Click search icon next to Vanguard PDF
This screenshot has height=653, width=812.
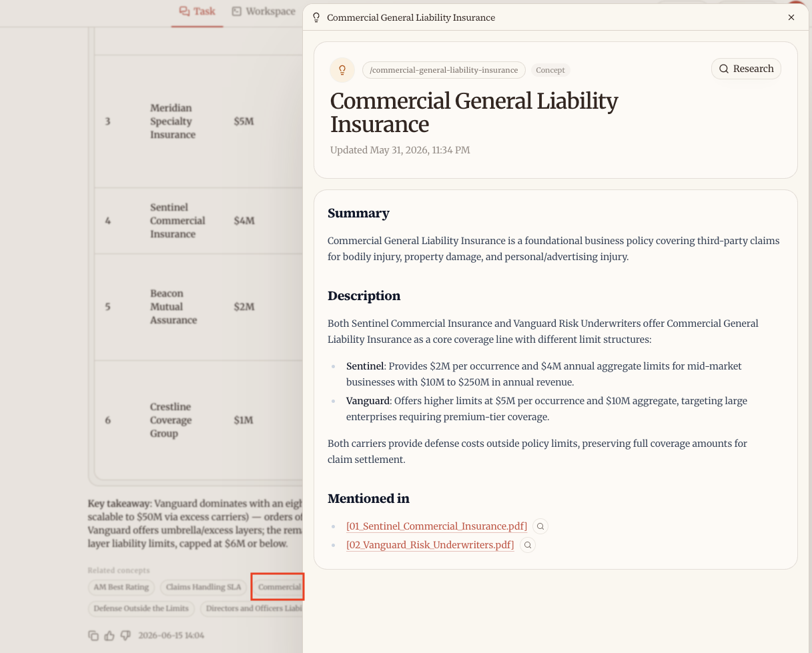[x=527, y=545]
